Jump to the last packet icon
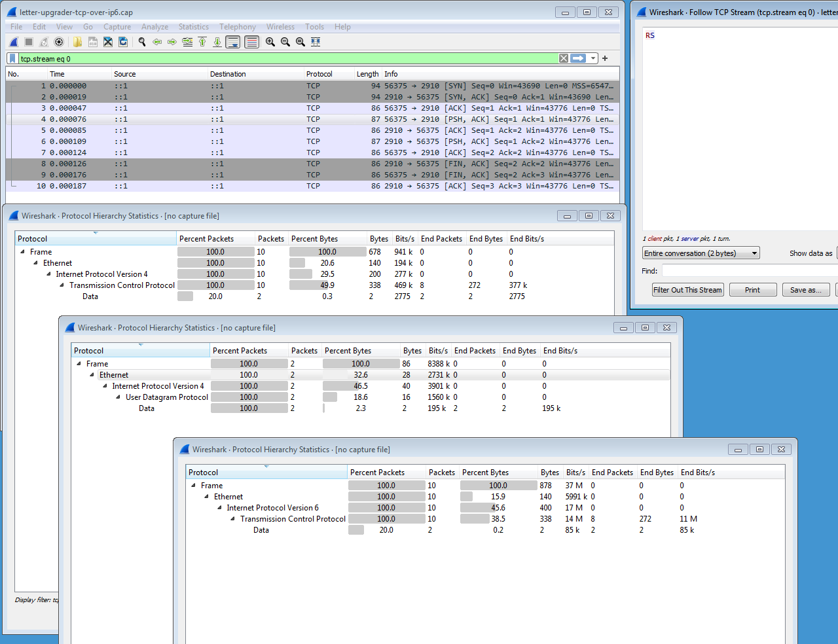 (x=217, y=42)
